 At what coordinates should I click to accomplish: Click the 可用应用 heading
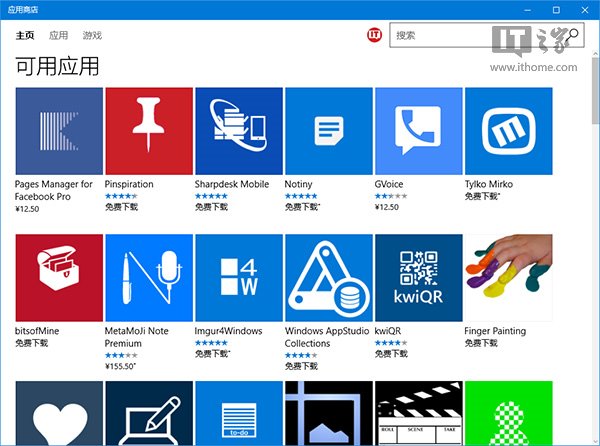pos(57,66)
